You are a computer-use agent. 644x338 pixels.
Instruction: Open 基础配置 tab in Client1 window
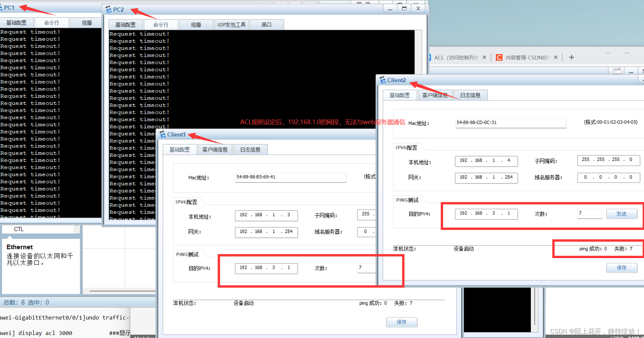click(x=180, y=150)
